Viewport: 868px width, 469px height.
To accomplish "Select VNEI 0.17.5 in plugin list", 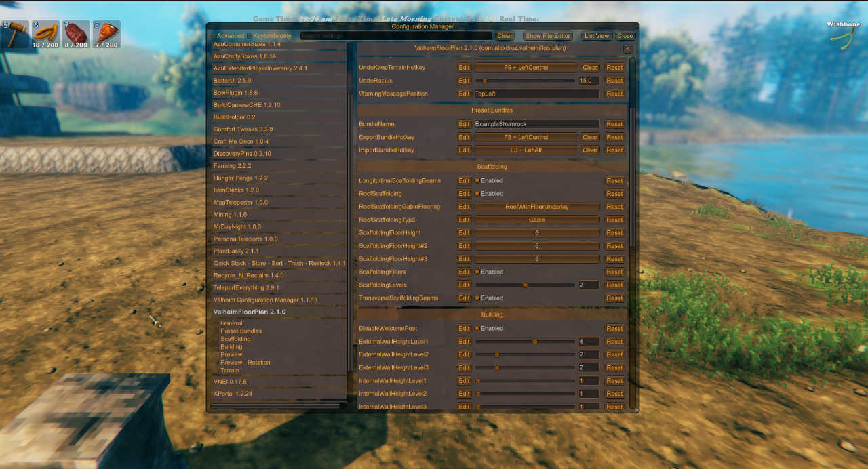I will click(x=278, y=382).
